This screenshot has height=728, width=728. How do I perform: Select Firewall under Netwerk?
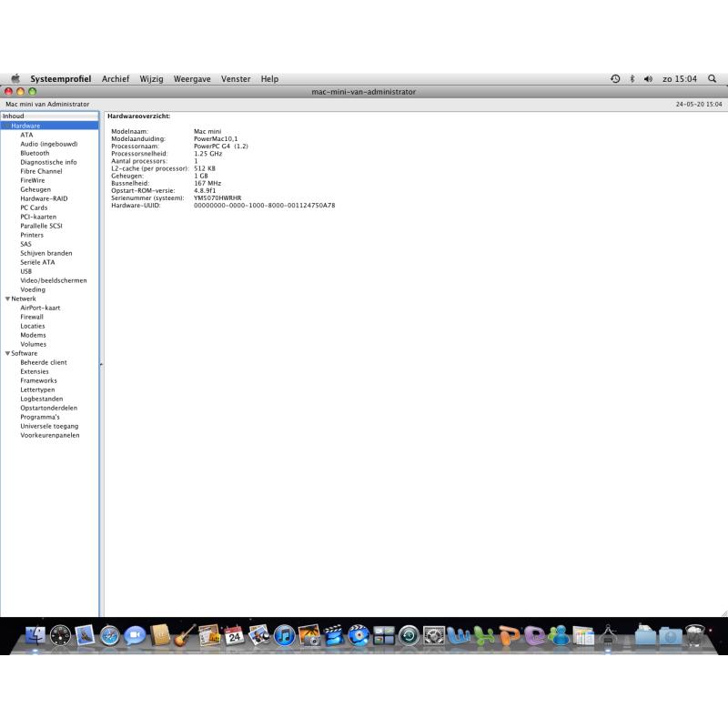click(32, 317)
